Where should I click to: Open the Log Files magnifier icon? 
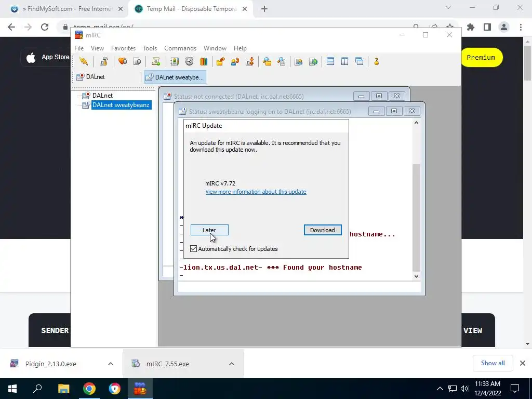[281, 61]
